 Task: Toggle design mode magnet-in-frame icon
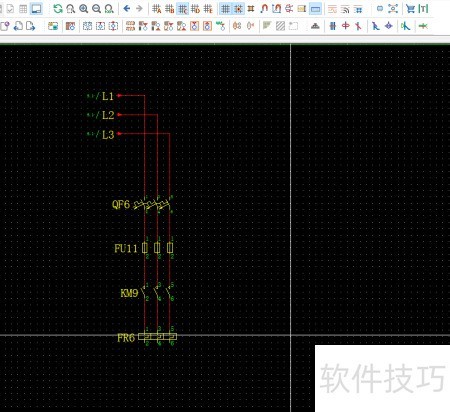tap(276, 9)
